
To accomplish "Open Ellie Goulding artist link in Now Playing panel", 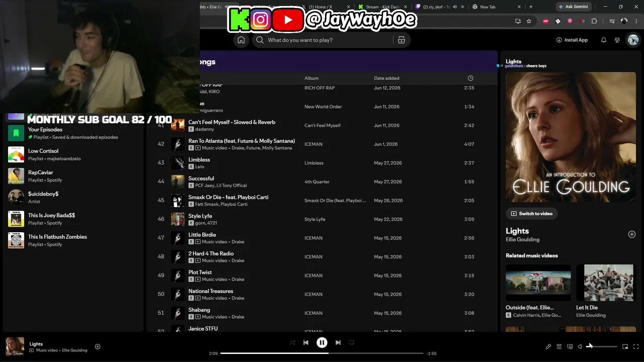I will (522, 240).
